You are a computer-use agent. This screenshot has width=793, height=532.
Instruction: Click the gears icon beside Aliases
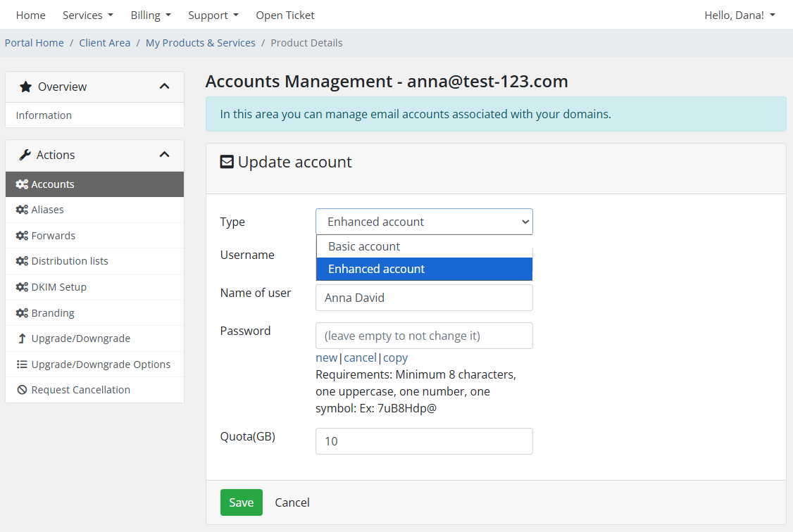pyautogui.click(x=22, y=210)
